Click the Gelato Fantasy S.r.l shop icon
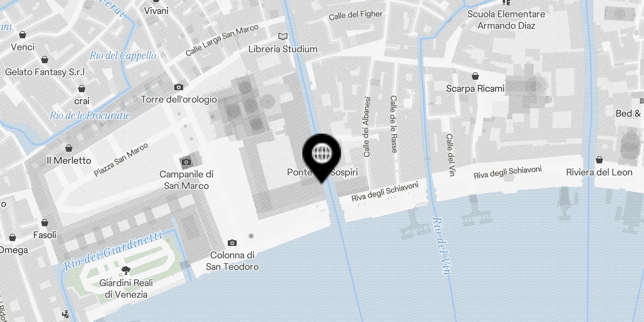The width and height of the screenshot is (644, 322). pos(45,60)
